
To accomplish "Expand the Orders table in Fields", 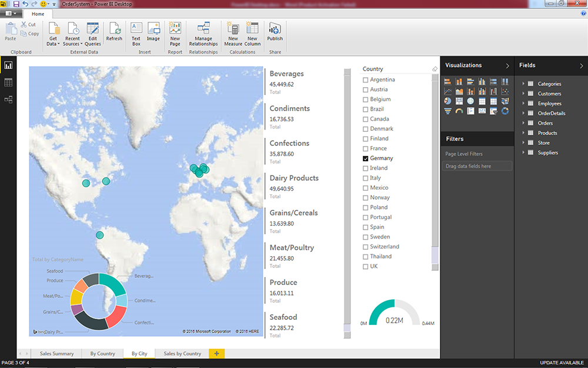I will click(x=523, y=123).
